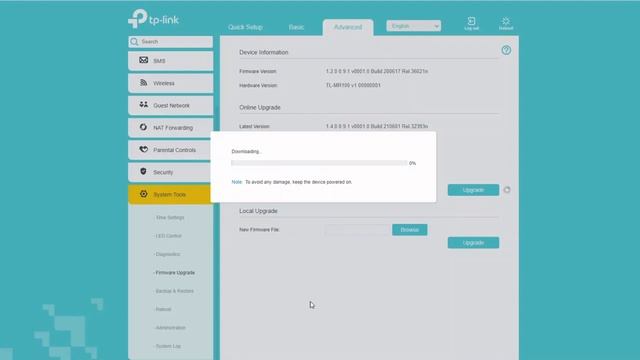Click the Search input field
This screenshot has width=640, height=360.
tap(171, 42)
